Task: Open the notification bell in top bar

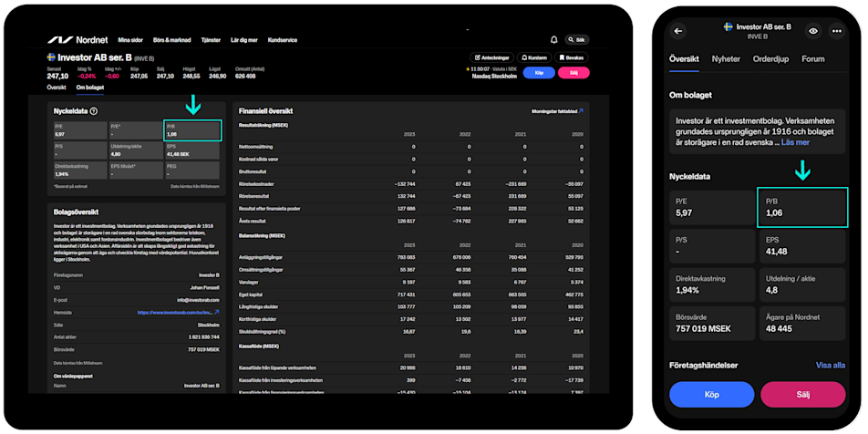Action: click(553, 40)
